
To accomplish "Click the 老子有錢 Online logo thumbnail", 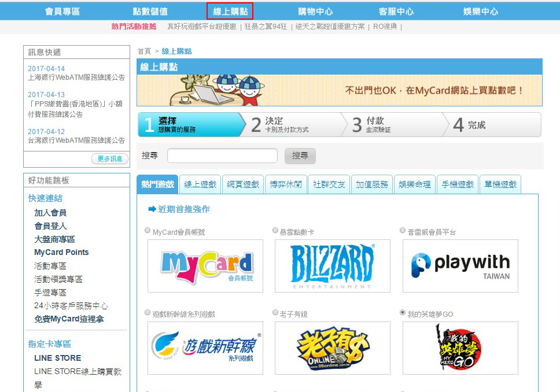I will (x=333, y=348).
